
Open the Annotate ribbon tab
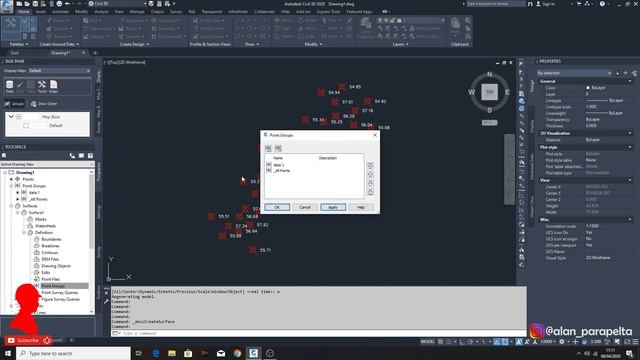[60, 12]
